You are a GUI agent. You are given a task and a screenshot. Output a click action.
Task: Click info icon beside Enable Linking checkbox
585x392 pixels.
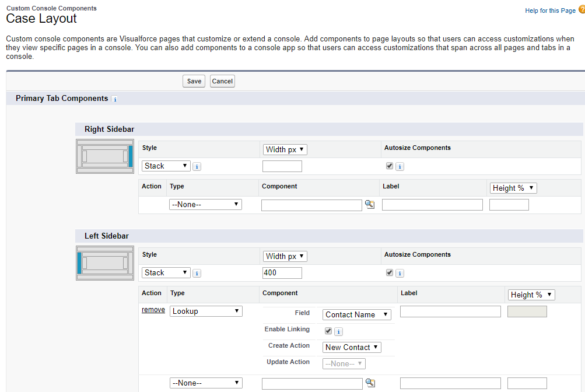pyautogui.click(x=338, y=331)
